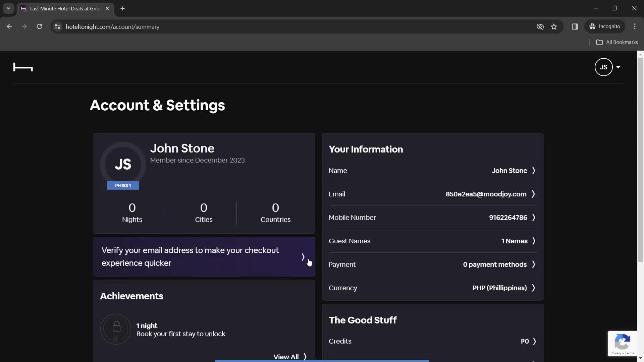Open All Bookmarks folder
Viewport: 644px width, 362px height.
[x=617, y=42]
